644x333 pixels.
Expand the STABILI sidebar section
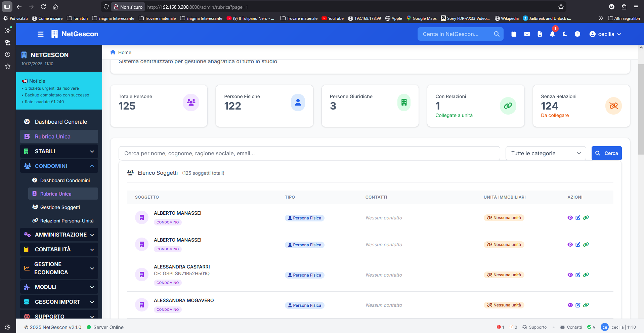59,151
